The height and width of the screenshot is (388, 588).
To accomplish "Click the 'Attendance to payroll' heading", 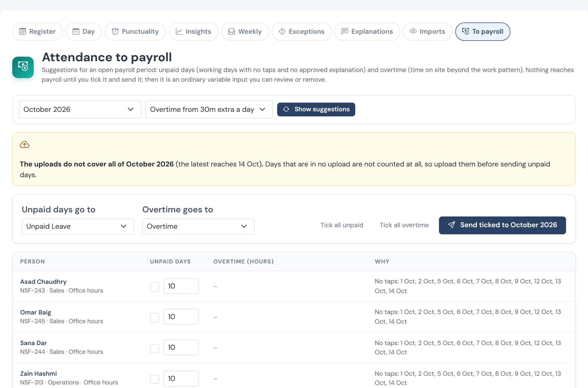I will [107, 57].
